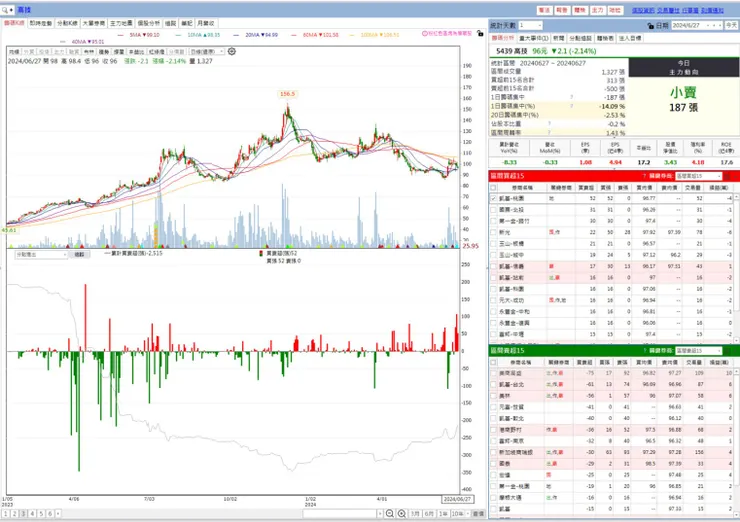Switch to the 即時走勢 tab
This screenshot has height=522, width=740.
pos(41,23)
